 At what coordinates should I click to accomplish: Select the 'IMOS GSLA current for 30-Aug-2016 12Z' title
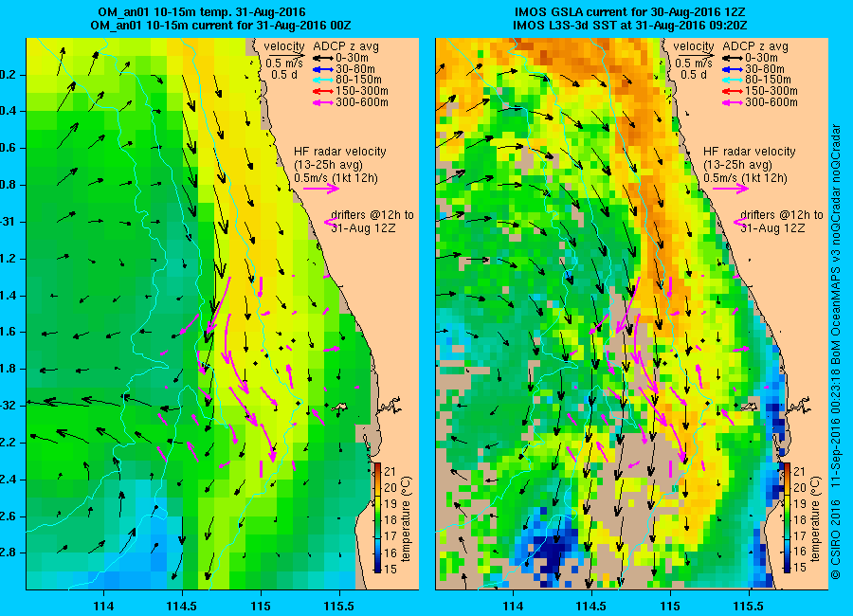click(x=630, y=12)
